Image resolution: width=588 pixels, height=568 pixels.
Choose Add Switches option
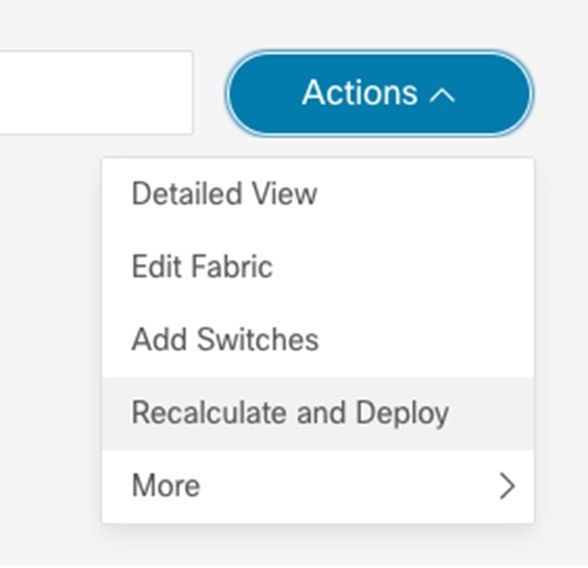pos(318,339)
